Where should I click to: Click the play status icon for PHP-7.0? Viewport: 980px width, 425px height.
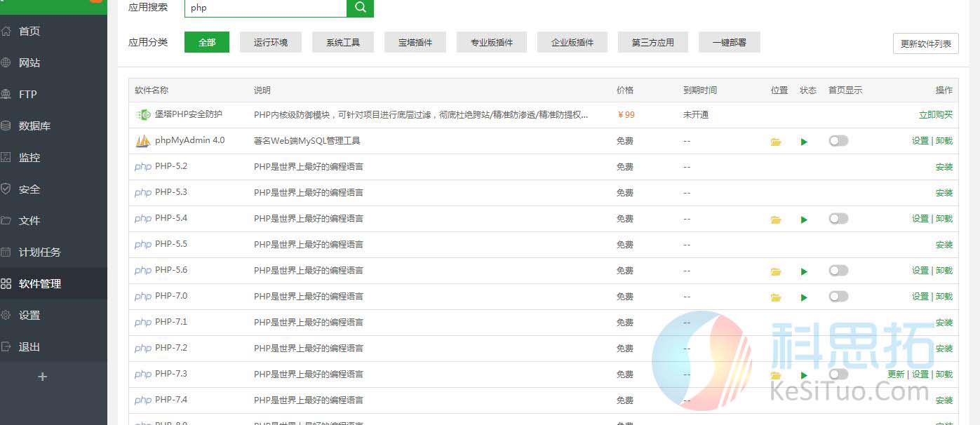click(804, 297)
